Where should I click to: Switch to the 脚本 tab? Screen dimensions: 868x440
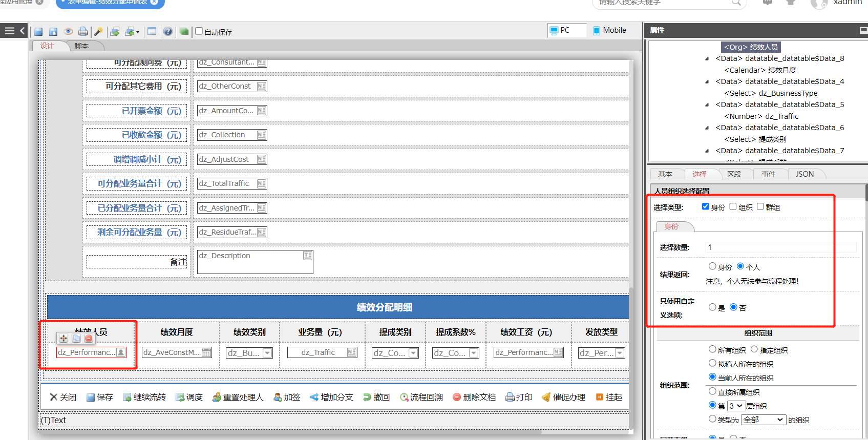point(82,46)
